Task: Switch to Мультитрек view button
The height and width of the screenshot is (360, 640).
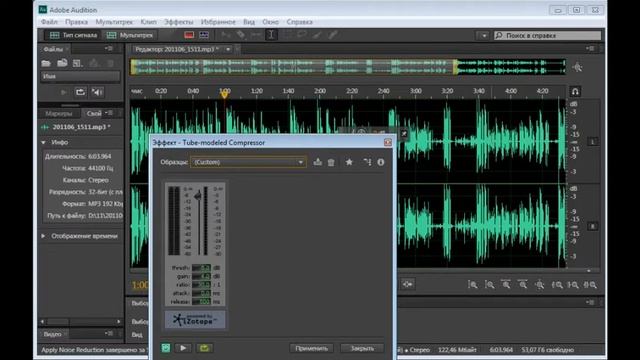Action: 130,35
